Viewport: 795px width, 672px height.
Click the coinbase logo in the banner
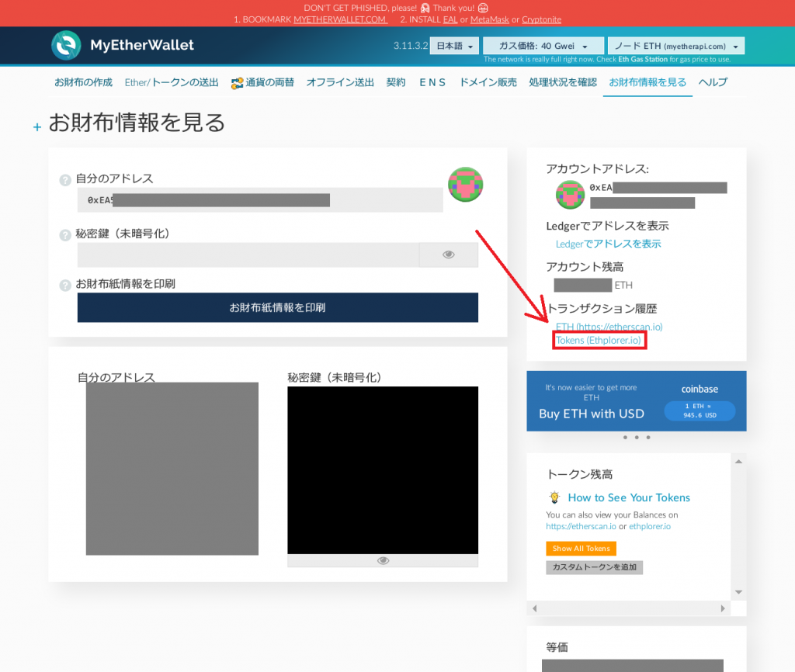point(701,388)
